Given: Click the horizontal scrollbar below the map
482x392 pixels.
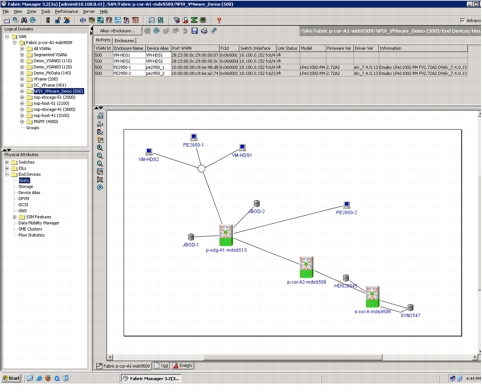Looking at the screenshot, I should point(293,357).
